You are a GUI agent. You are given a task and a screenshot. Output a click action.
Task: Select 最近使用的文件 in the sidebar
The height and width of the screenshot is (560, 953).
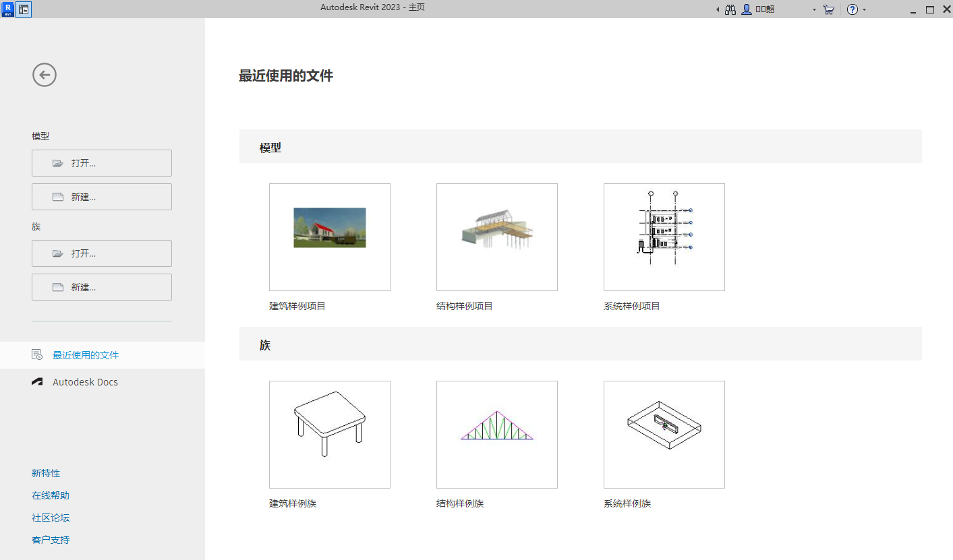pyautogui.click(x=85, y=355)
